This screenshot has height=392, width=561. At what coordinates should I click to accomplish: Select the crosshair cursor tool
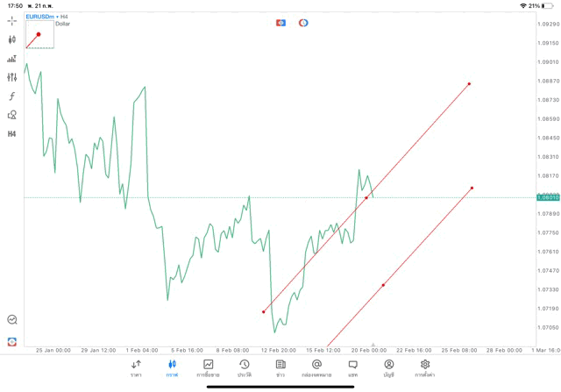pos(12,20)
